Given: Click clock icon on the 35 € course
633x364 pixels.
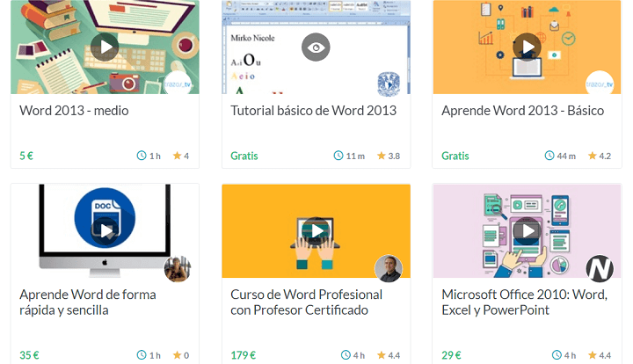Looking at the screenshot, I should 142,355.
